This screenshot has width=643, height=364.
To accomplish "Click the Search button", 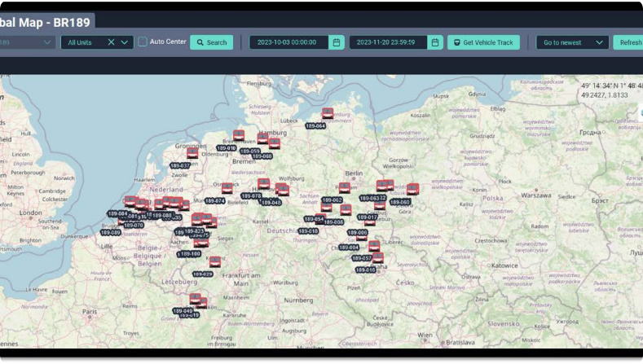I will [211, 42].
